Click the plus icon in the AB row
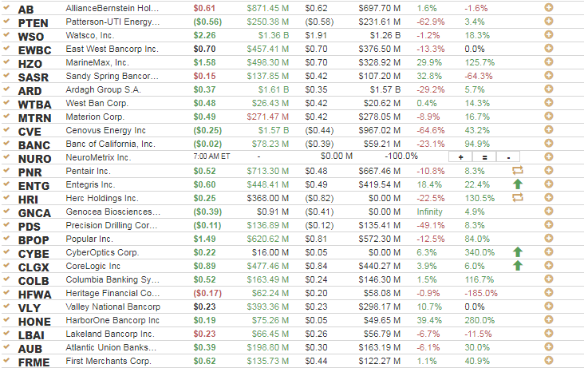Viewport: 588px width, 368px height. 549,7
